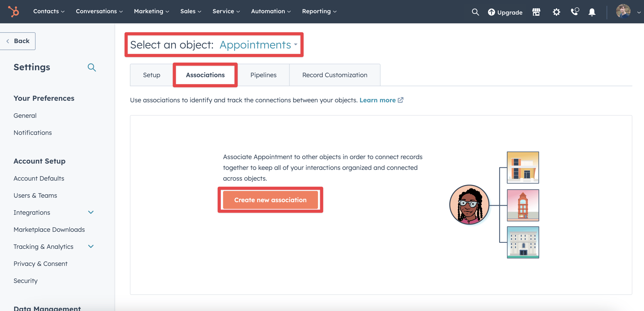The width and height of the screenshot is (644, 311).
Task: Collapse the Tracking & Analytics section
Action: click(x=91, y=246)
